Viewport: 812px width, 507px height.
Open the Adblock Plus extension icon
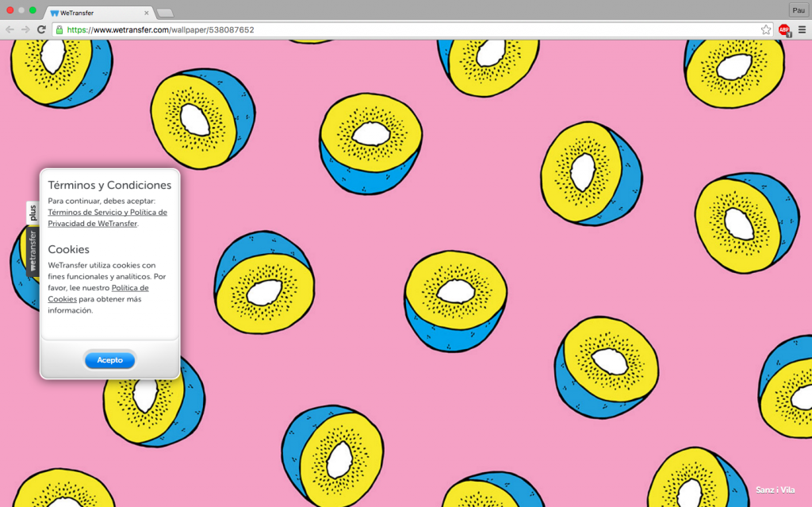pos(784,30)
